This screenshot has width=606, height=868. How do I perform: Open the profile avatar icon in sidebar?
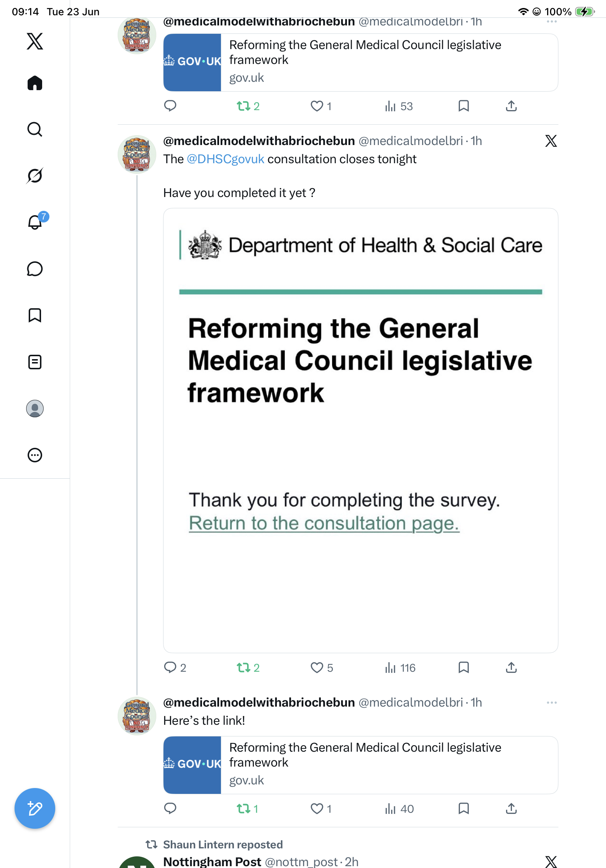pyautogui.click(x=35, y=408)
